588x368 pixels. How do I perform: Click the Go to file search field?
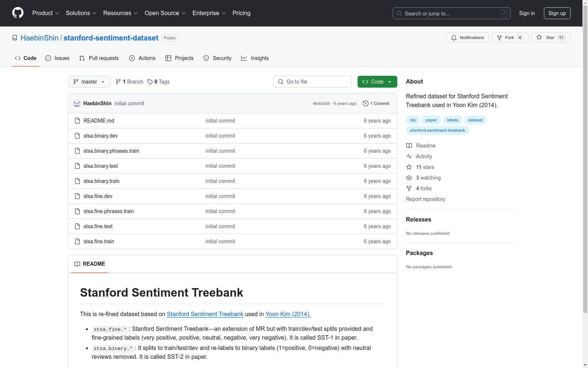(312, 82)
